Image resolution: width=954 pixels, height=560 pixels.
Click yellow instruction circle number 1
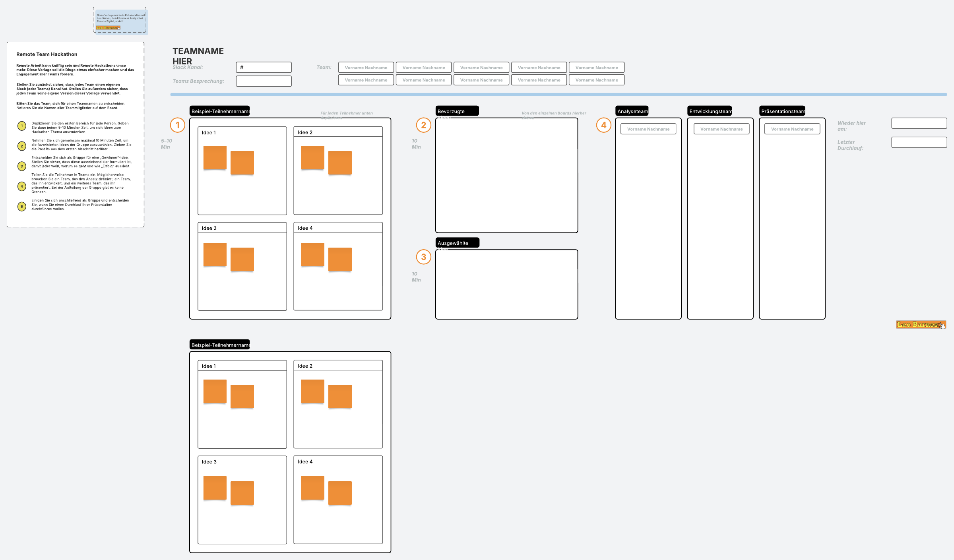pos(22,126)
